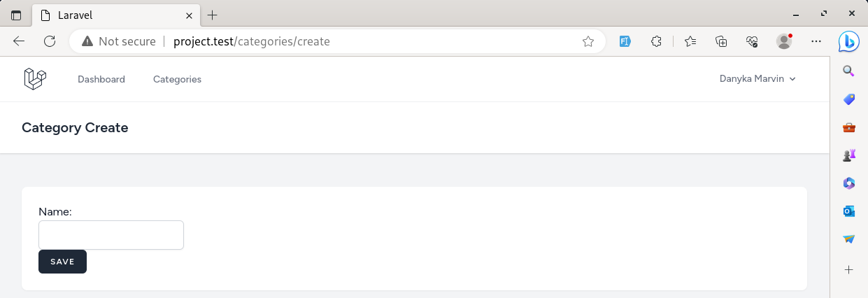This screenshot has width=868, height=298.
Task: Open the tab actions menu button
Action: click(16, 15)
